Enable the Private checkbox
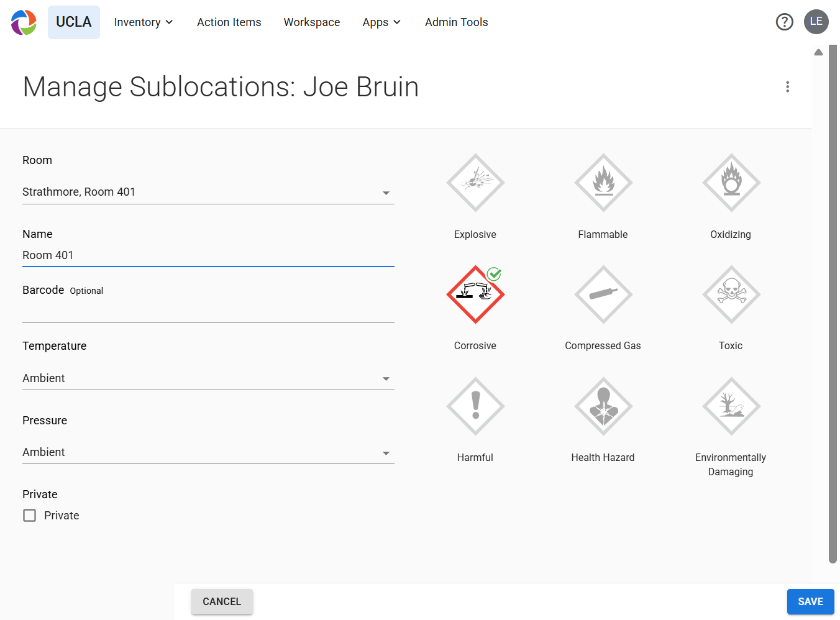The width and height of the screenshot is (840, 620). point(29,516)
